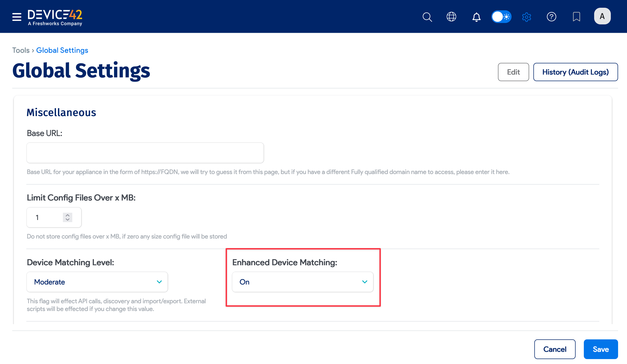This screenshot has width=627, height=364.
Task: Open Global Settings breadcrumb link
Action: (x=62, y=50)
